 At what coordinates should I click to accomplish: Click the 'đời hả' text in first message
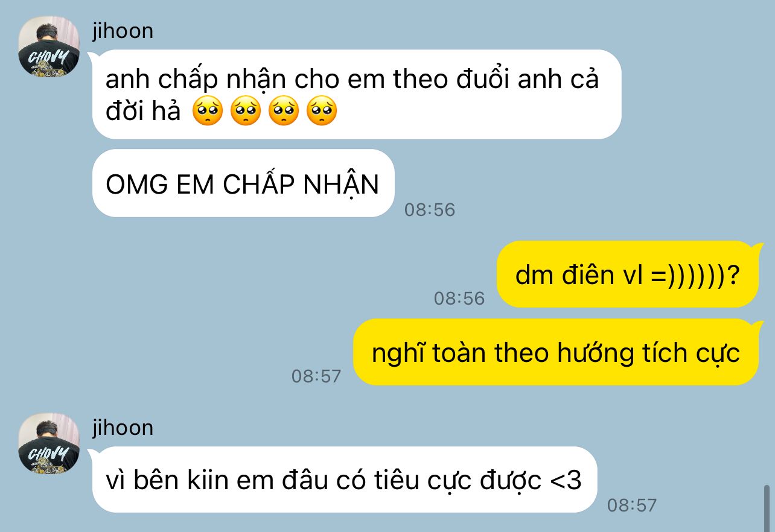point(144,112)
